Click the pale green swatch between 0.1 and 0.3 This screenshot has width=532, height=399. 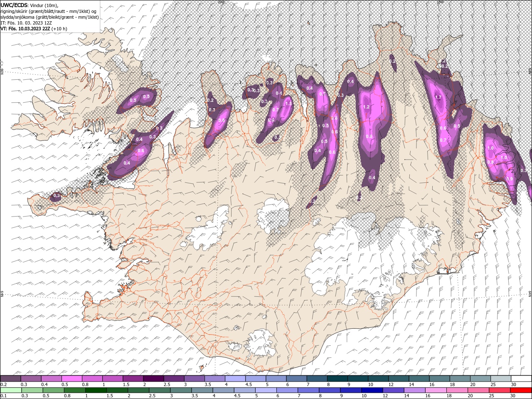[11, 390]
